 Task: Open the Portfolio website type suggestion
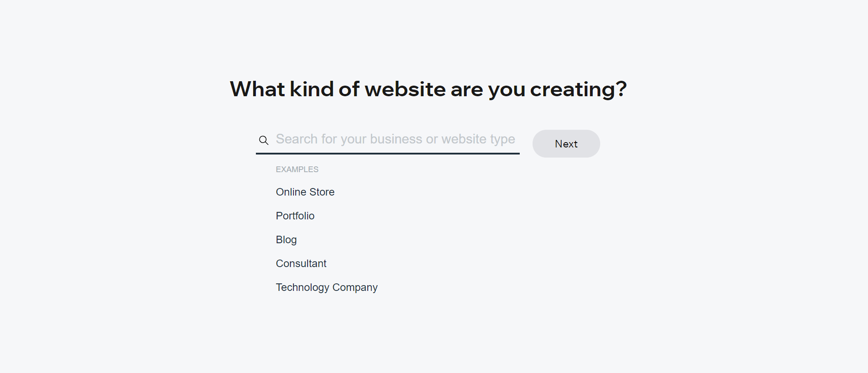tap(295, 216)
